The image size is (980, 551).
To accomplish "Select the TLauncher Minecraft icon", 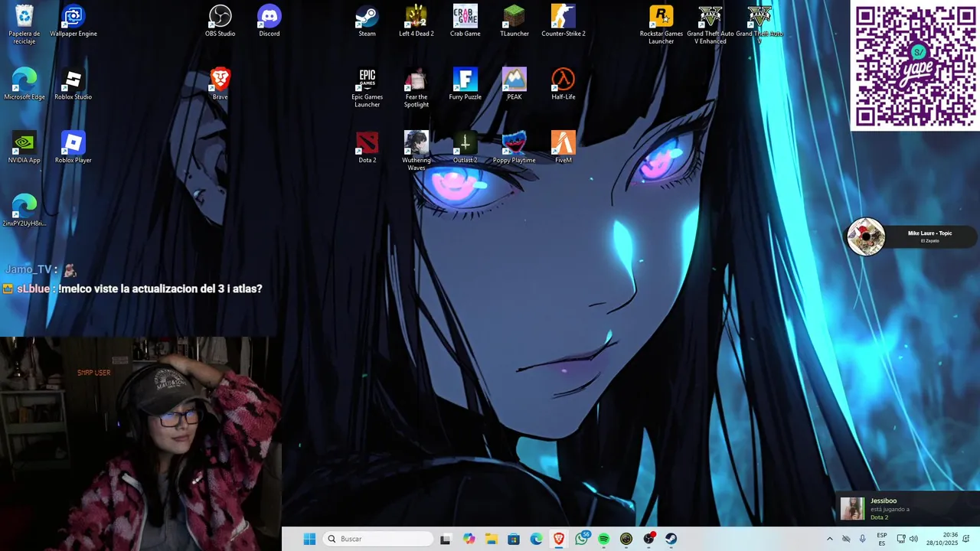I will coord(514,21).
